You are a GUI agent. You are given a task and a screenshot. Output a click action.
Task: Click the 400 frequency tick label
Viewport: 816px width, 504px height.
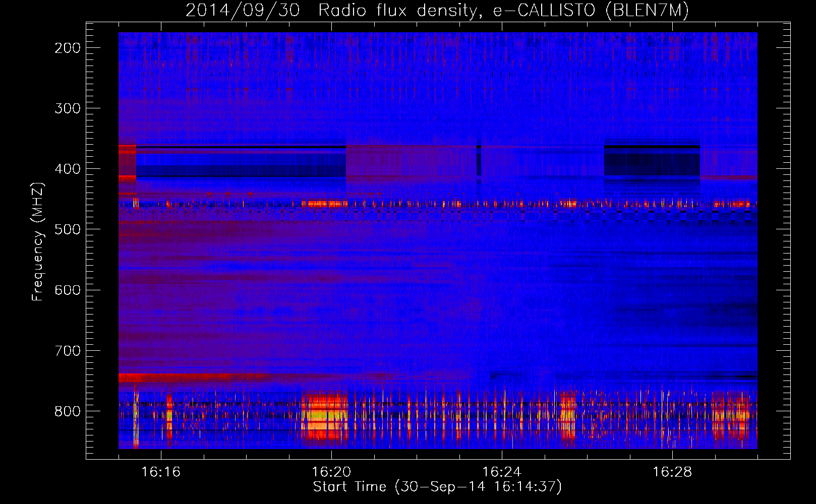(x=68, y=169)
